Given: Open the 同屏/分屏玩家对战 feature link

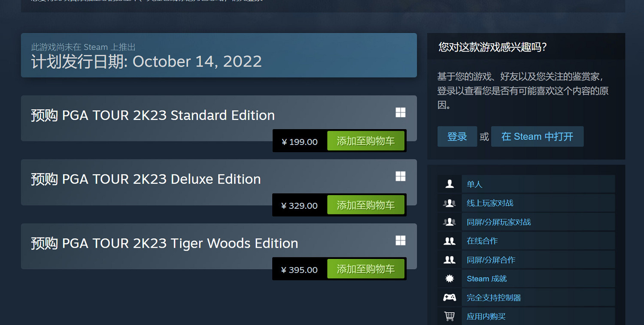Looking at the screenshot, I should point(499,222).
